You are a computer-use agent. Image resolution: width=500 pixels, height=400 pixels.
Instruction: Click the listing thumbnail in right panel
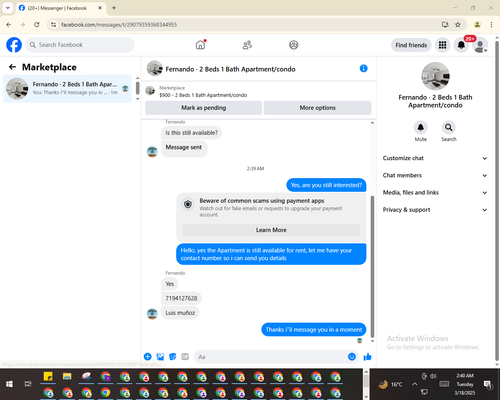pyautogui.click(x=435, y=76)
